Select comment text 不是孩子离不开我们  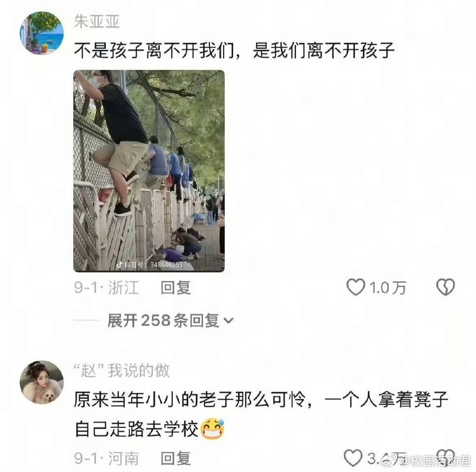[154, 50]
